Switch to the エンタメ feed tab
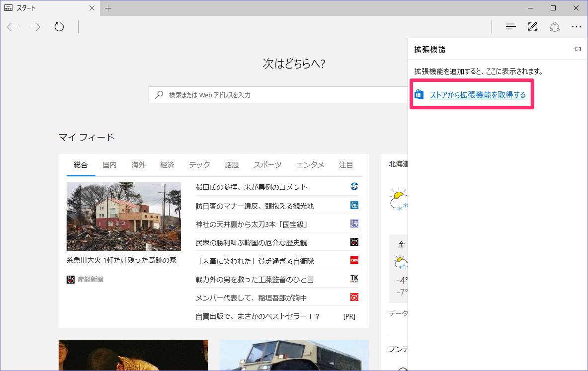Screen dimensions: 588x371 310,165
